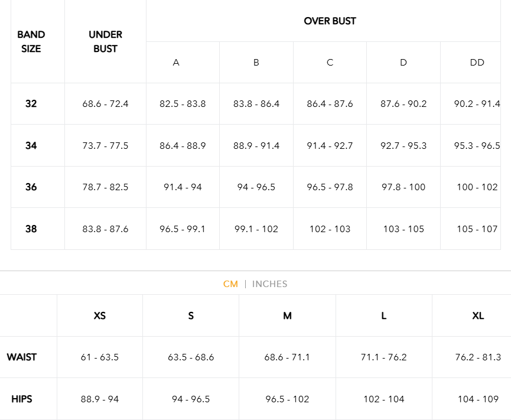511x420 pixels.
Task: Click the XL size column header
Action: coord(478,315)
